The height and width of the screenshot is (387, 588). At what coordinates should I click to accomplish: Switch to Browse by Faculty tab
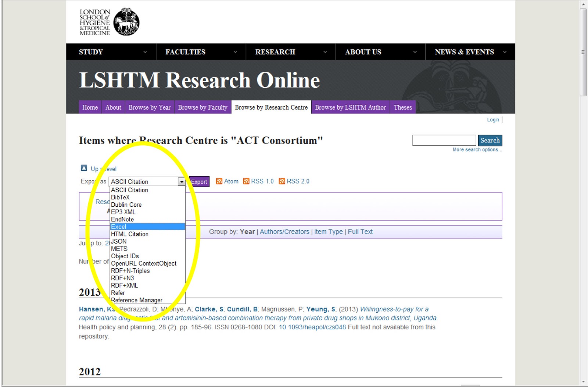(x=203, y=107)
